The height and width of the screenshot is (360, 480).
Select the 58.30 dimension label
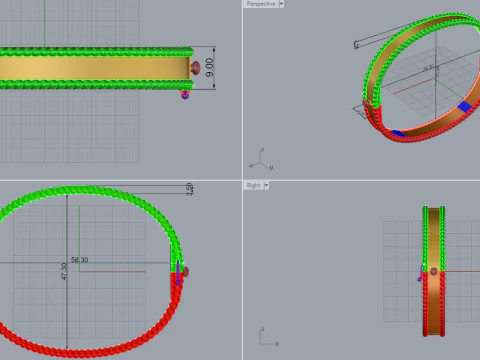pos(80,260)
